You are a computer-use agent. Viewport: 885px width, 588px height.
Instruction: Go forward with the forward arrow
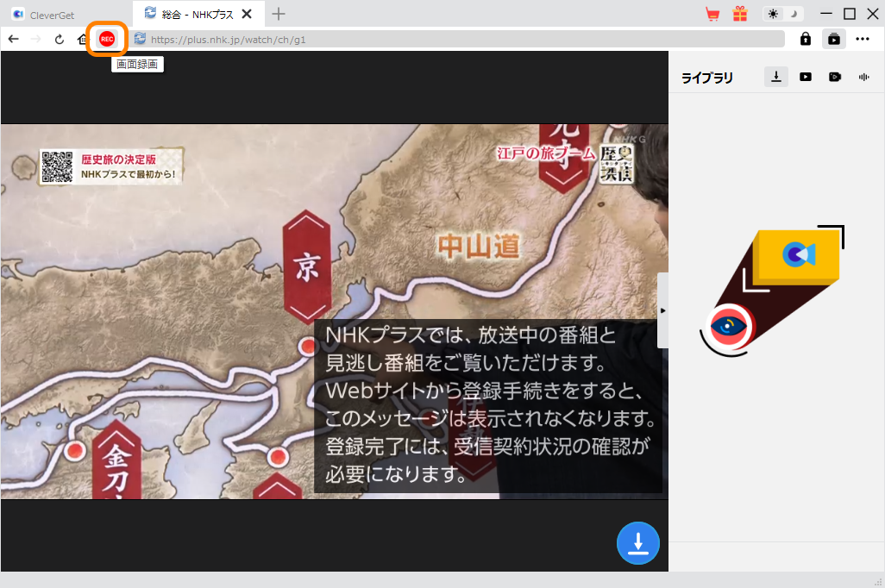[x=35, y=39]
